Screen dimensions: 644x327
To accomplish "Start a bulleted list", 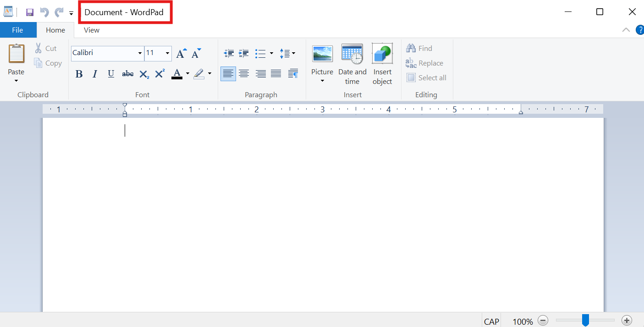I will pyautogui.click(x=260, y=54).
